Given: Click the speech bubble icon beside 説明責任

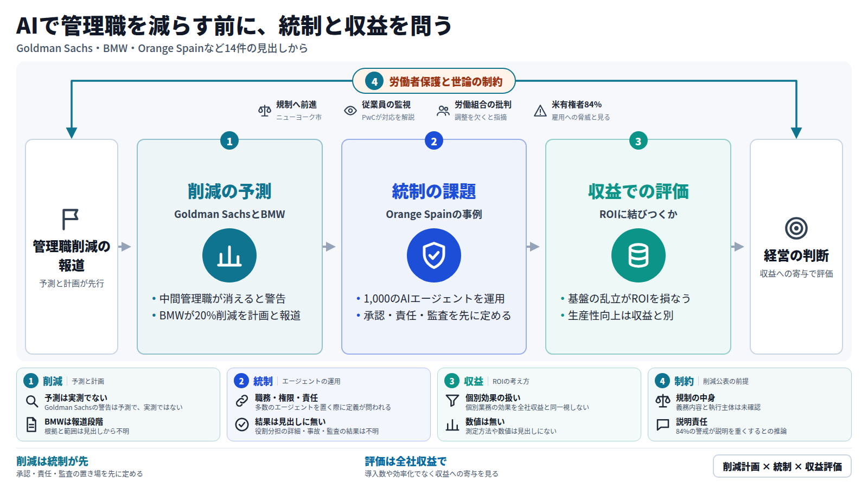Looking at the screenshot, I should pyautogui.click(x=663, y=425).
